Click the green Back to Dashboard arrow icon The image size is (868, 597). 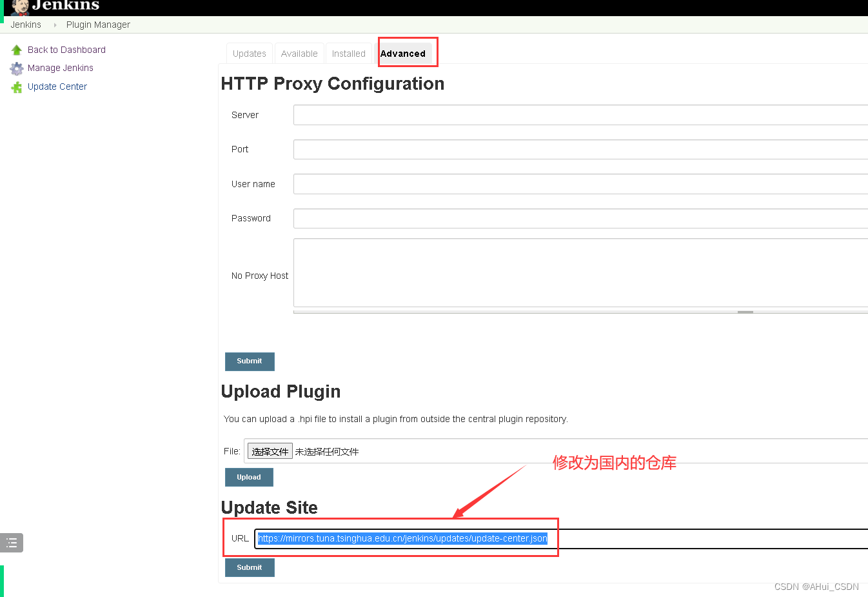(x=17, y=50)
